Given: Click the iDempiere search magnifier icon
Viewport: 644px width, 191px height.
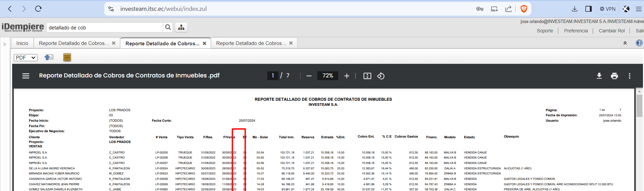Looking at the screenshot, I should (168, 27).
